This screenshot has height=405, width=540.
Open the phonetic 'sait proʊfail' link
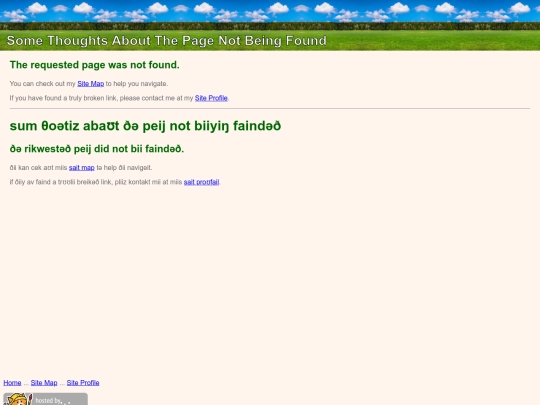click(x=201, y=182)
